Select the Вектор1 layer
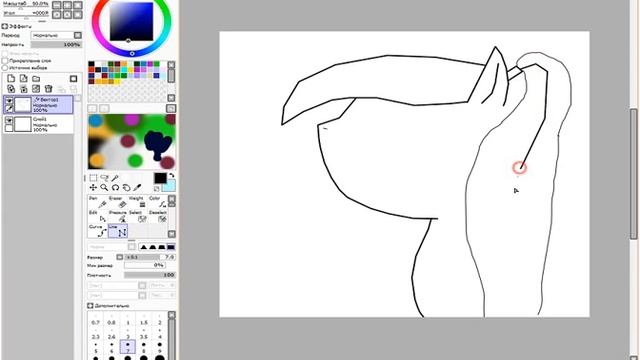Viewport: 640px width, 360px height. (38, 104)
